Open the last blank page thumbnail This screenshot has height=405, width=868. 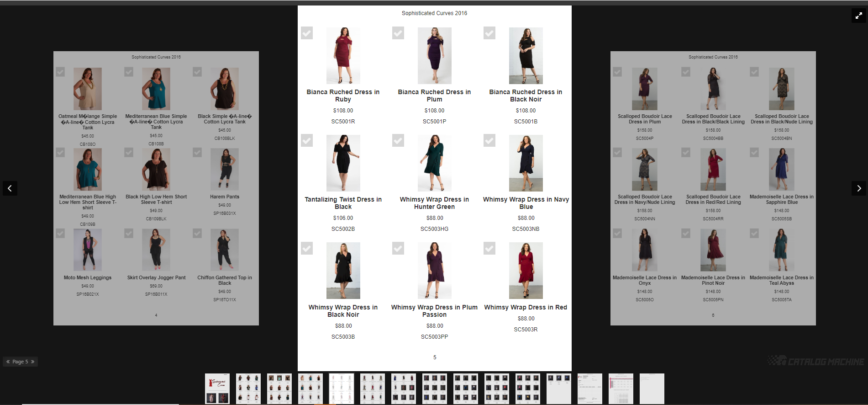pyautogui.click(x=652, y=389)
